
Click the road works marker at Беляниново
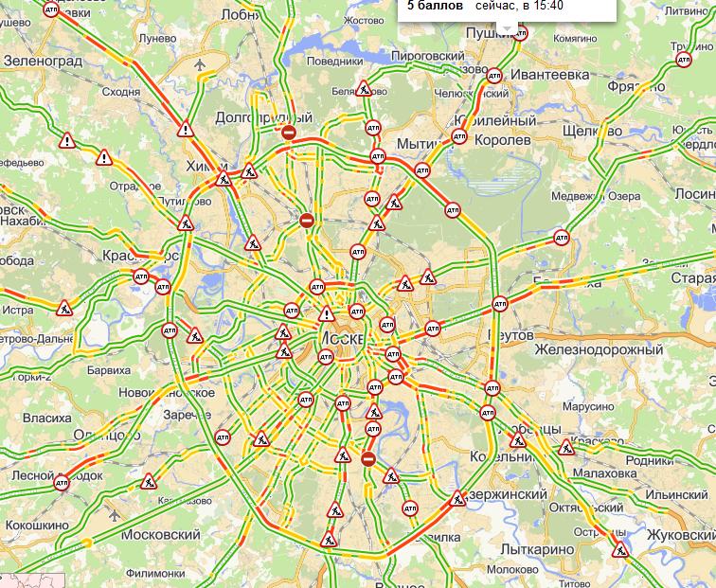pos(364,88)
